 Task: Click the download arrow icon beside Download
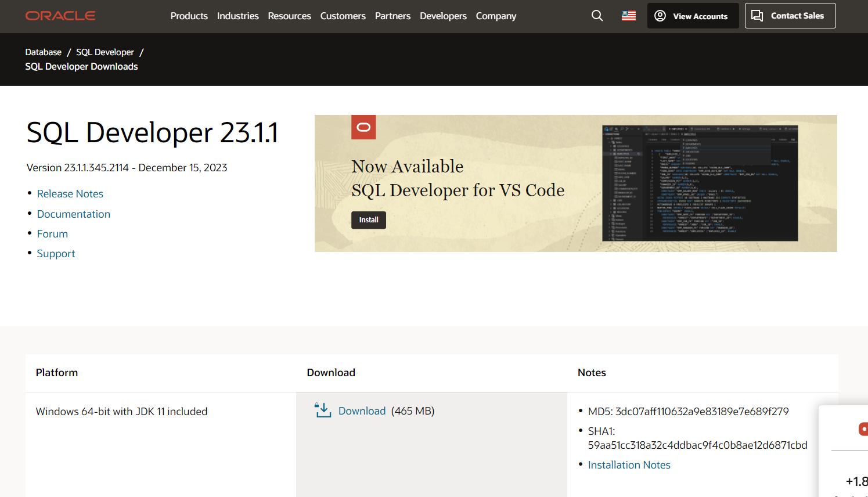pos(323,410)
